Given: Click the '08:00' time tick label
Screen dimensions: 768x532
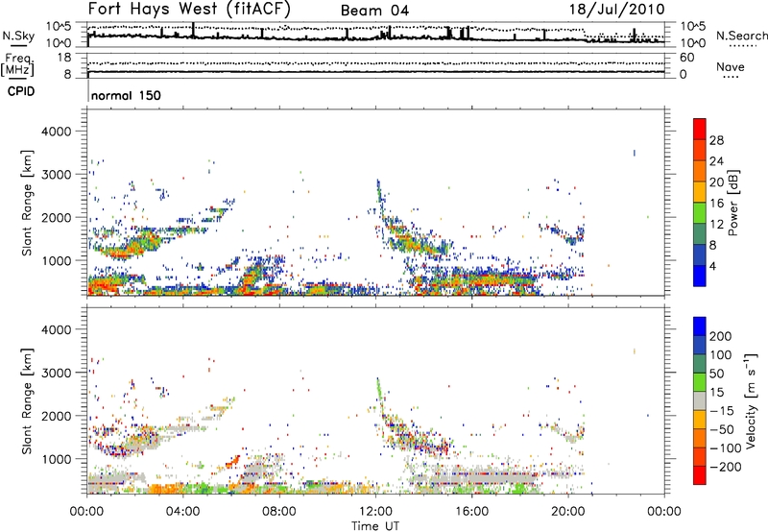Looking at the screenshot, I should point(279,512).
